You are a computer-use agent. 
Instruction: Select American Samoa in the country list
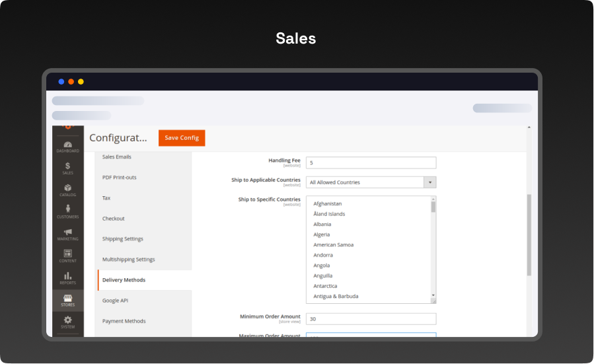tap(333, 244)
